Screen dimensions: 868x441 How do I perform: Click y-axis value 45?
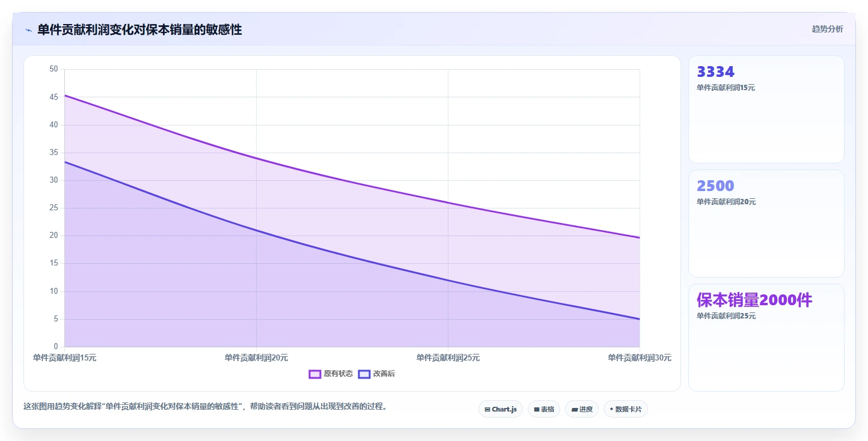coord(53,97)
